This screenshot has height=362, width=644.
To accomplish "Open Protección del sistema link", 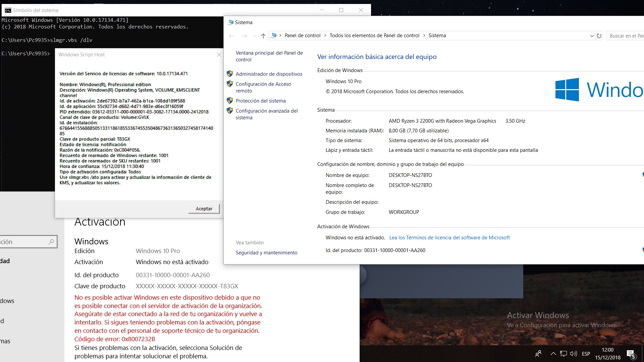I will click(261, 101).
